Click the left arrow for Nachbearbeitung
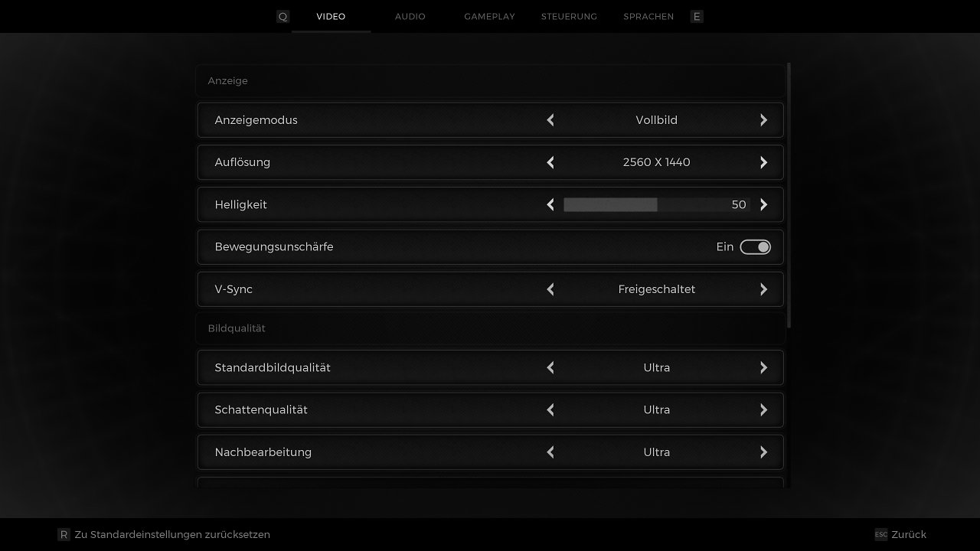 click(550, 452)
